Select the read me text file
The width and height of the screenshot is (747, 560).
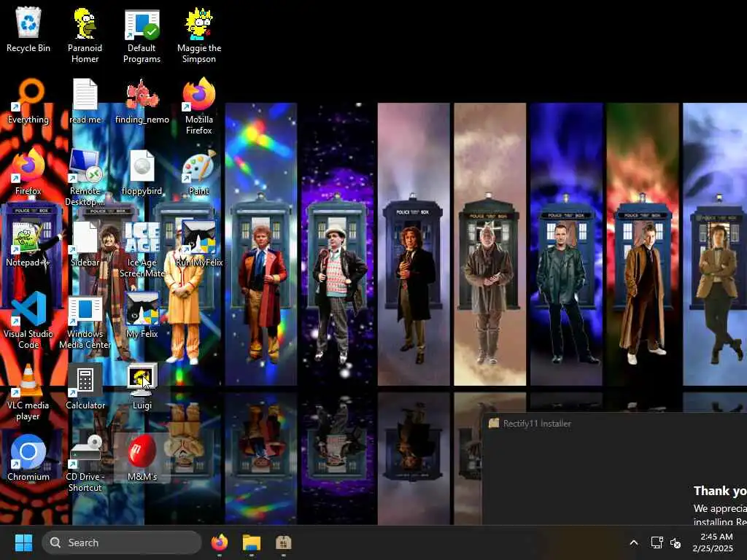pos(85,102)
